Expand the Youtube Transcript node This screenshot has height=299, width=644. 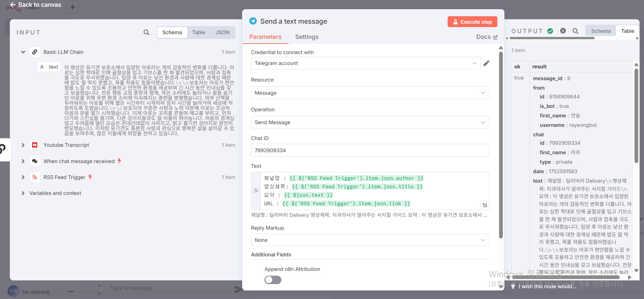pyautogui.click(x=23, y=145)
